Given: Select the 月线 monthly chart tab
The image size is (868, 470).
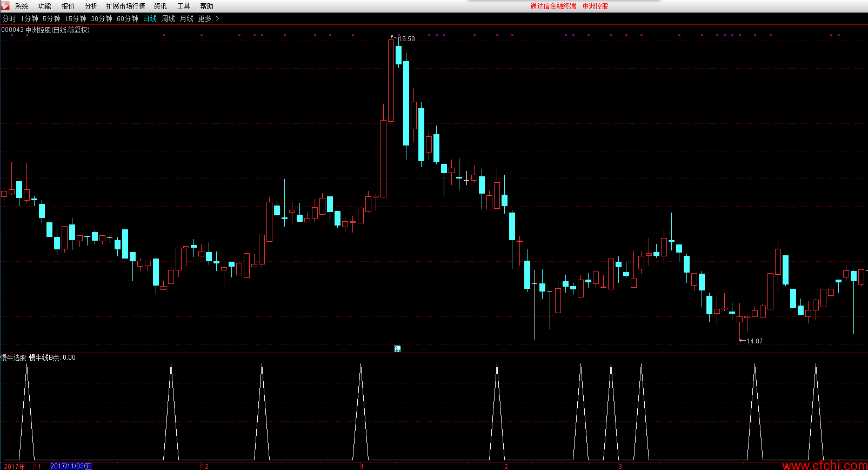Looking at the screenshot, I should pyautogui.click(x=186, y=18).
